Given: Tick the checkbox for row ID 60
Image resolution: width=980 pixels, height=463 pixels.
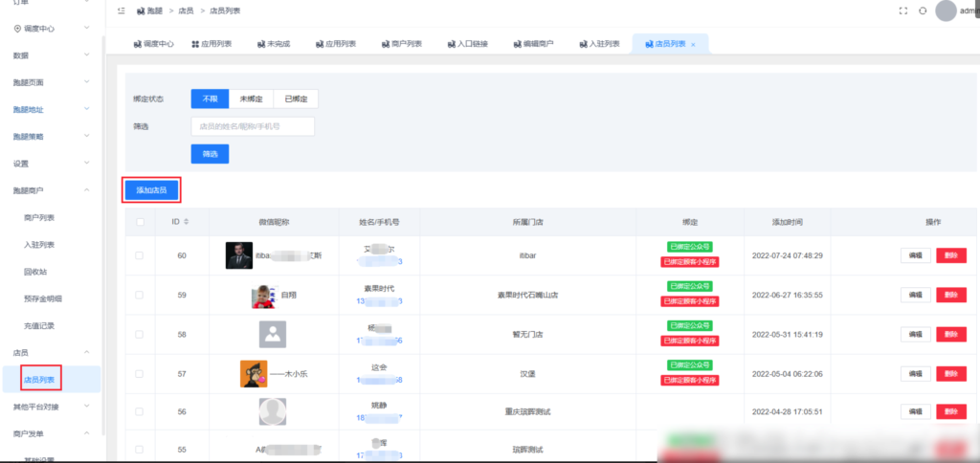Looking at the screenshot, I should click(x=140, y=255).
